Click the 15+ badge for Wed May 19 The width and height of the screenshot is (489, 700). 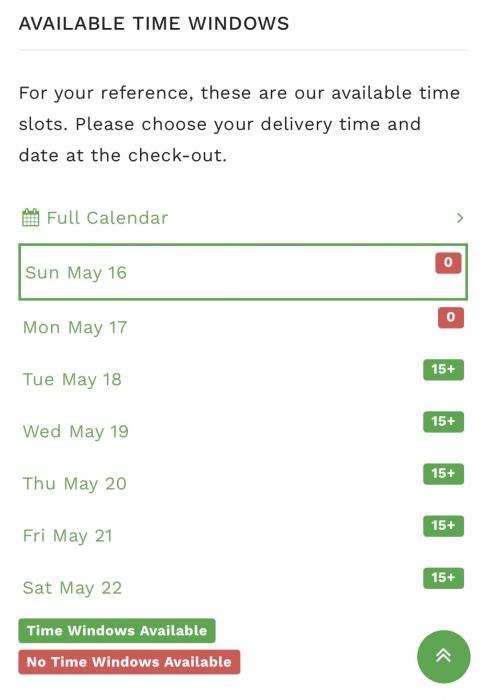click(443, 421)
